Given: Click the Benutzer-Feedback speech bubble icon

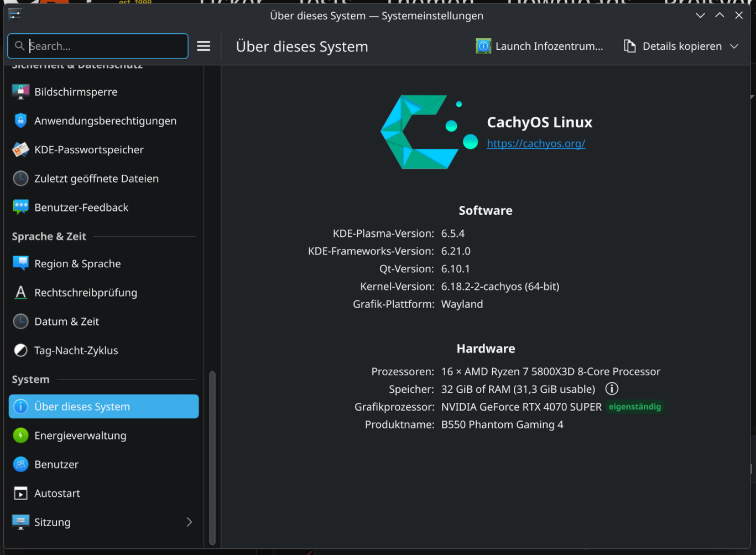Looking at the screenshot, I should click(x=20, y=208).
